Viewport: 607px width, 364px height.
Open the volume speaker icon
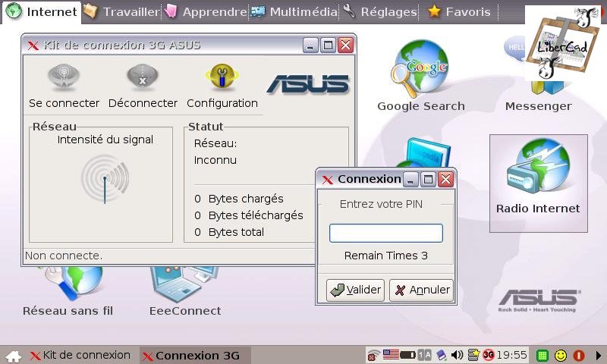tap(458, 355)
